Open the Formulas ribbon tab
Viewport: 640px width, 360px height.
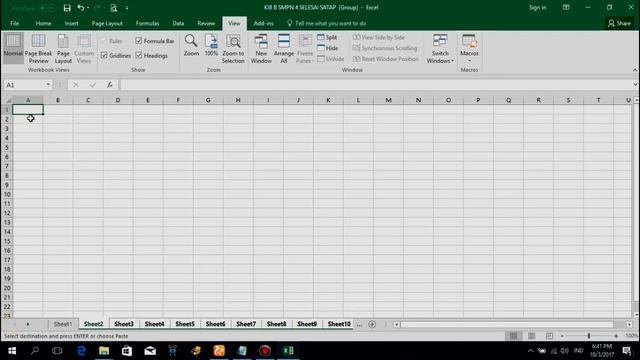click(147, 23)
